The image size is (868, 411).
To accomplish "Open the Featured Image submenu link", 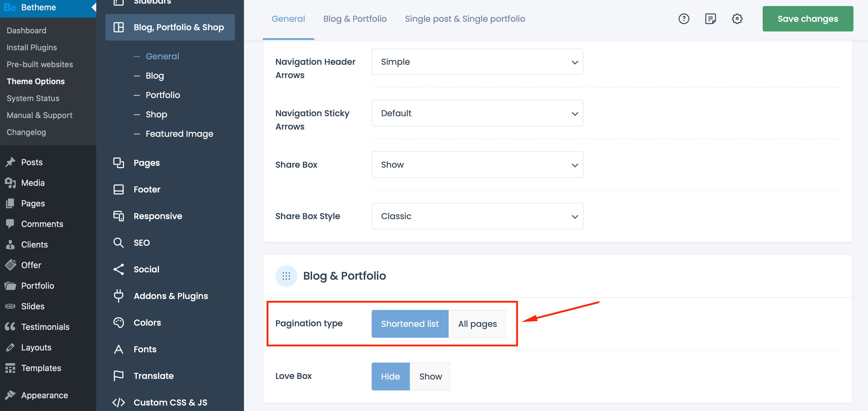I will (179, 134).
